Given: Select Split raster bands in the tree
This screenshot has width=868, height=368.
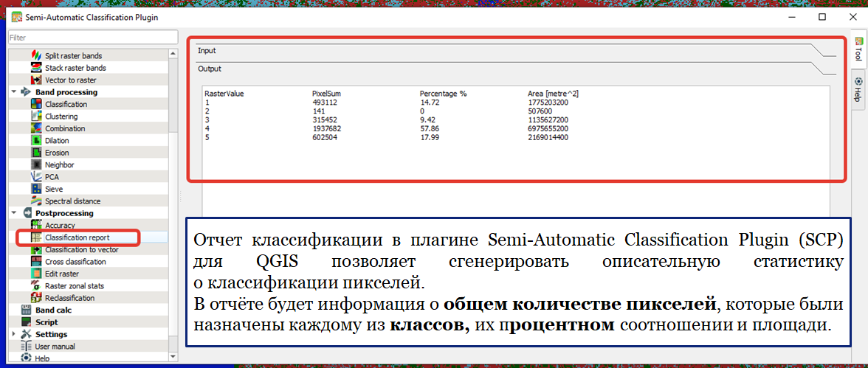Looking at the screenshot, I should tap(74, 56).
